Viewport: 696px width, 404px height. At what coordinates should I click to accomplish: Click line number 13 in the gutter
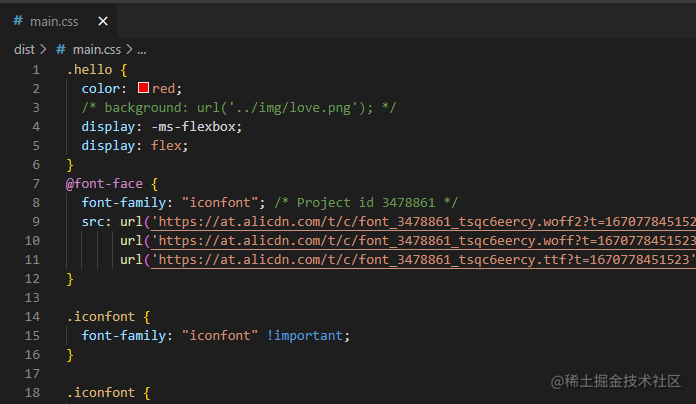(32, 297)
